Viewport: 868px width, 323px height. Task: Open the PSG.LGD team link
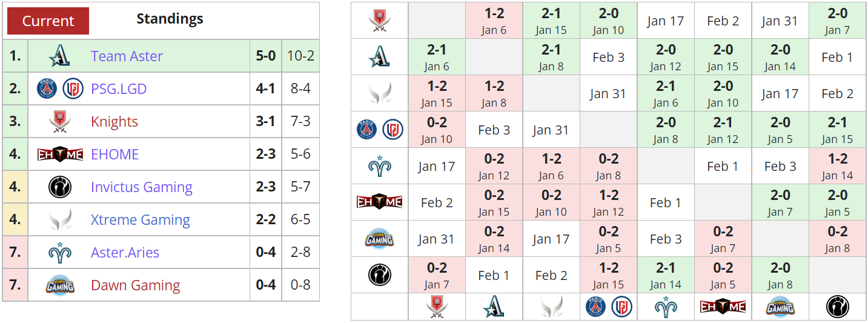119,89
